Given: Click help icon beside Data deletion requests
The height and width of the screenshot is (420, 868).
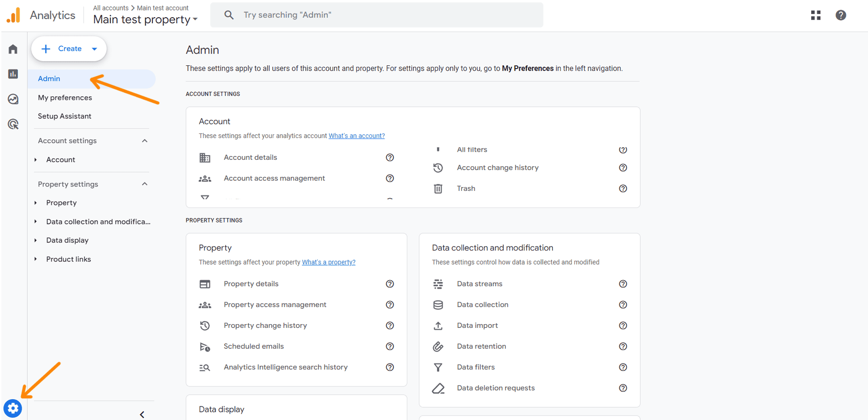Looking at the screenshot, I should [623, 388].
